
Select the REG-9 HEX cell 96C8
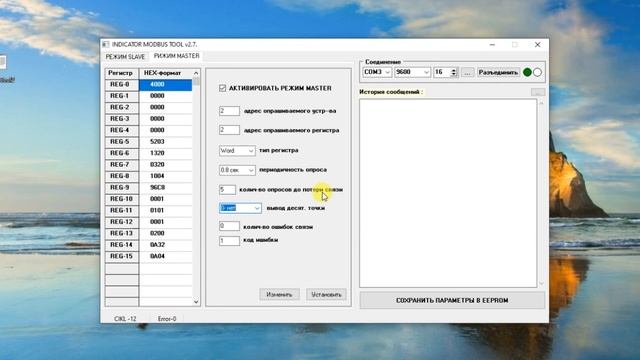[x=166, y=187]
